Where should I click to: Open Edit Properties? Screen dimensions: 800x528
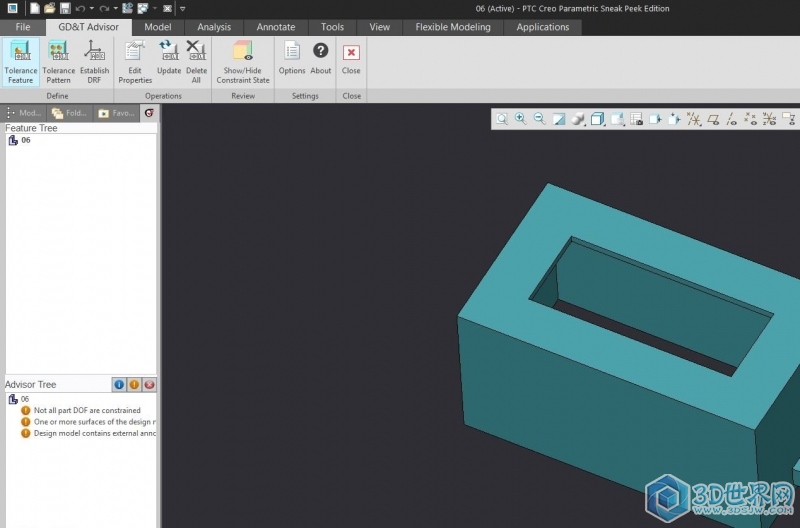(135, 62)
